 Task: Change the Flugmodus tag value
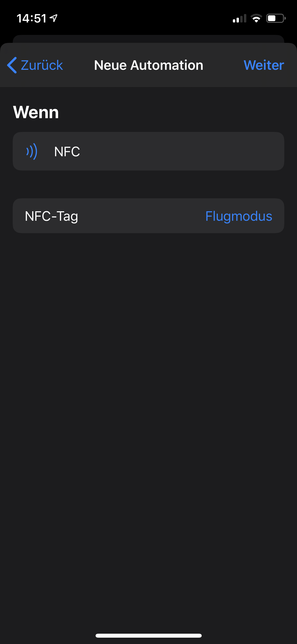(239, 216)
